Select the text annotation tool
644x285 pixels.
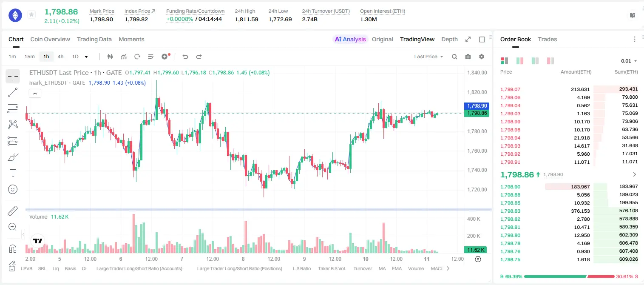[13, 173]
